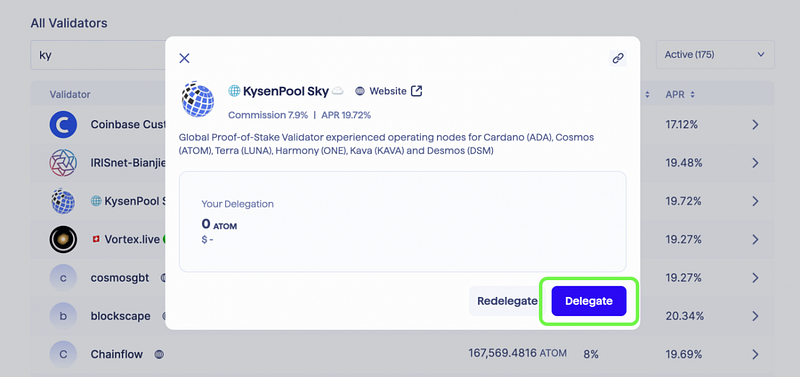Click the Redelegate button
The width and height of the screenshot is (800, 377).
507,301
